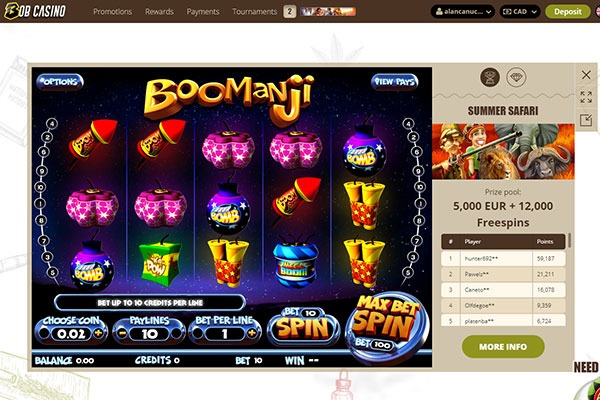
Task: Toggle fullscreen with the expand arrows icon
Action: 586,97
